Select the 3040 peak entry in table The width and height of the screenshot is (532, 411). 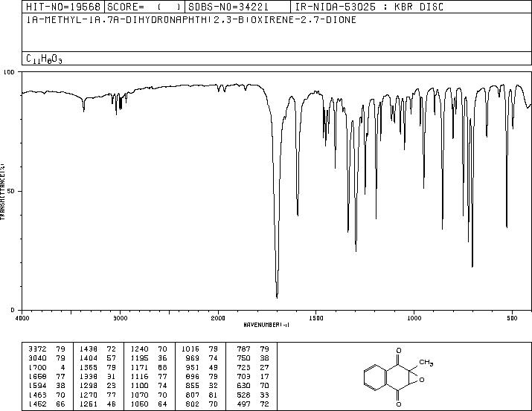point(46,357)
